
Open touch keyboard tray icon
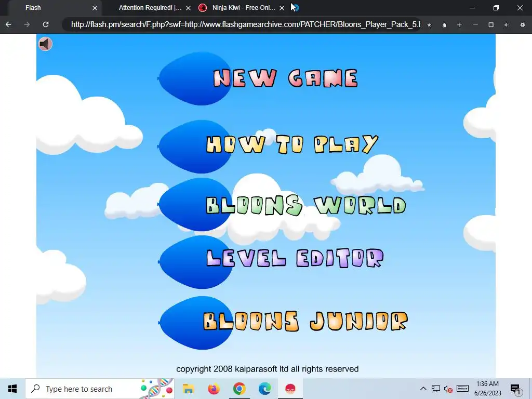(462, 389)
